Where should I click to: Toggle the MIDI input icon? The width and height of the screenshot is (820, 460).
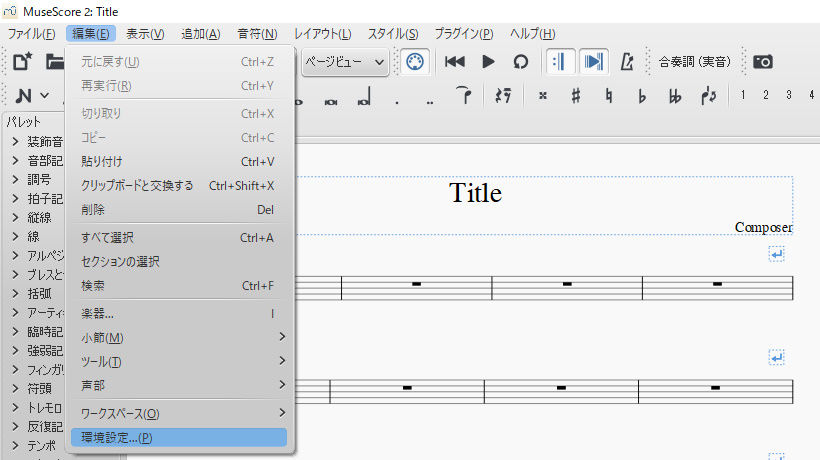click(x=415, y=62)
